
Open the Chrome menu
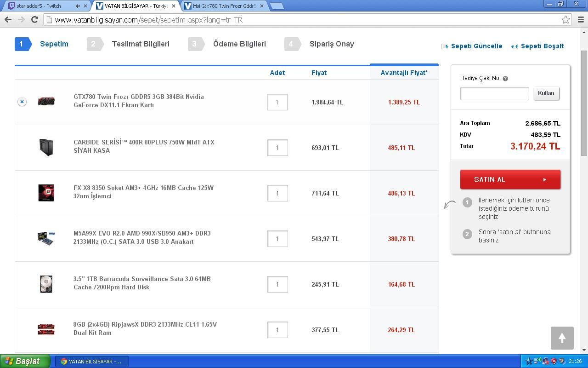tap(580, 19)
